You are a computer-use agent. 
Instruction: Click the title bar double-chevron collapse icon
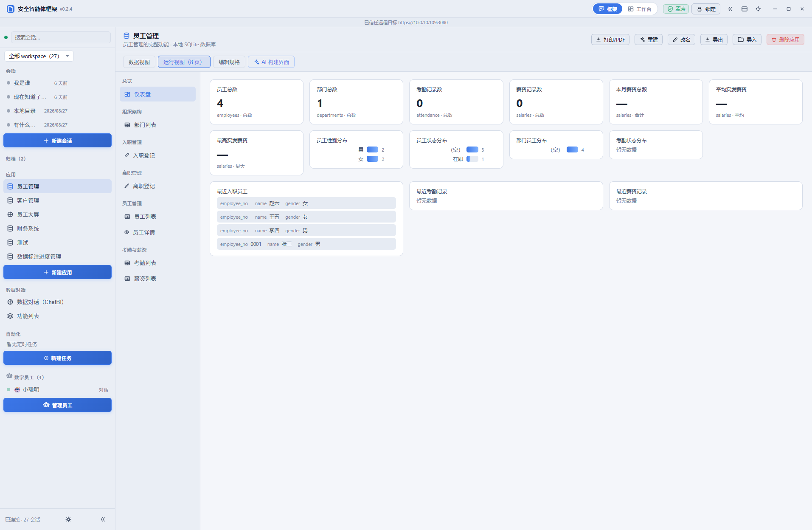[x=730, y=9]
